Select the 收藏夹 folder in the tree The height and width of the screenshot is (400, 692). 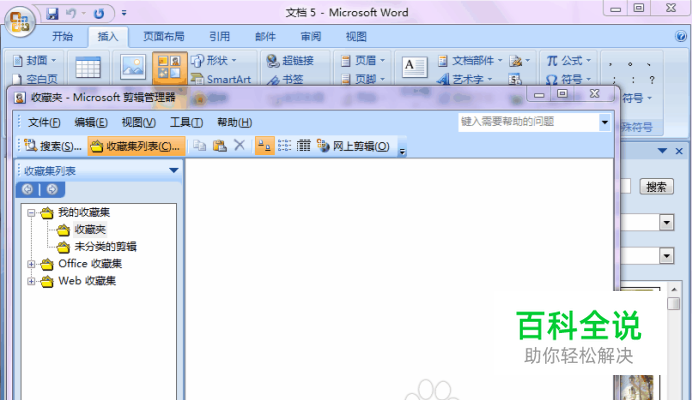tap(90, 230)
